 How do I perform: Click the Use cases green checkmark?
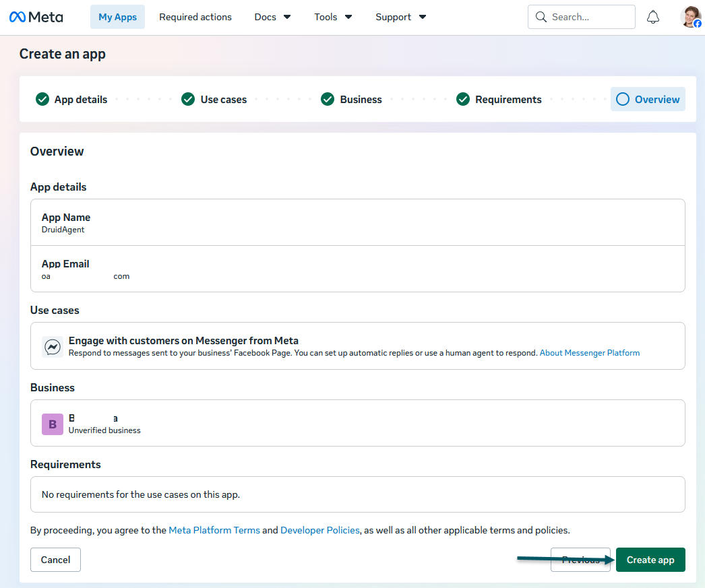[188, 99]
